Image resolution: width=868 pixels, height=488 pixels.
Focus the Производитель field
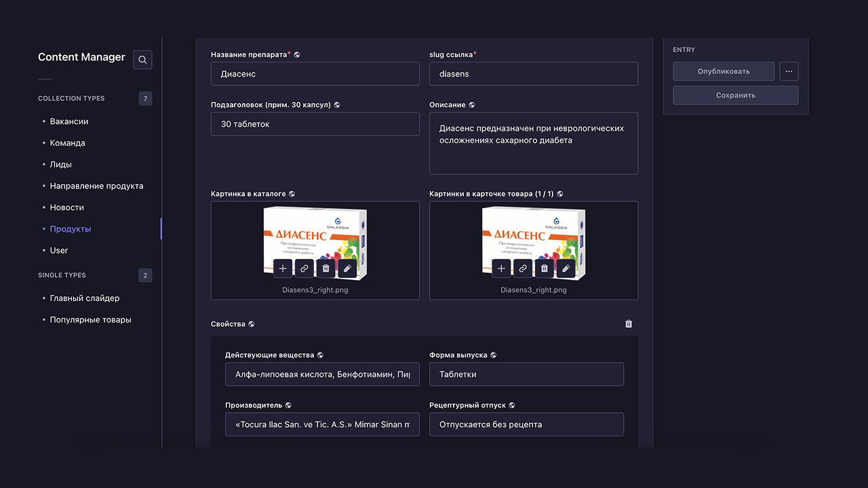coord(322,424)
